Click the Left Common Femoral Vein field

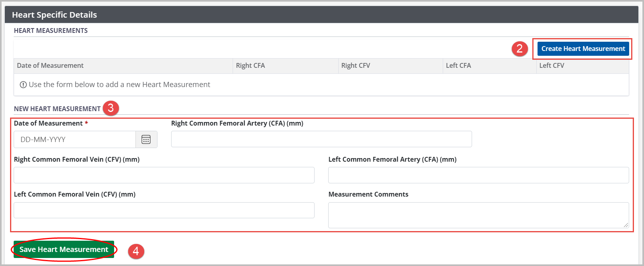pyautogui.click(x=164, y=210)
